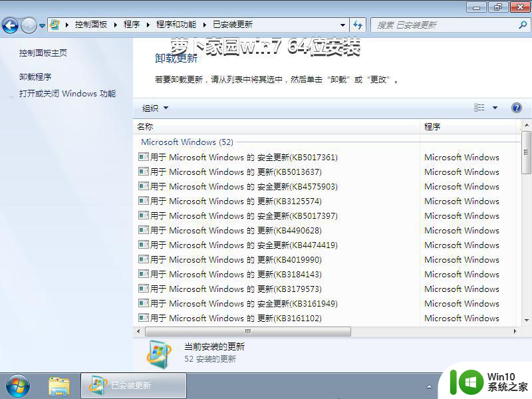Open Windows Start orb button
This screenshot has height=399, width=532.
[x=17, y=386]
